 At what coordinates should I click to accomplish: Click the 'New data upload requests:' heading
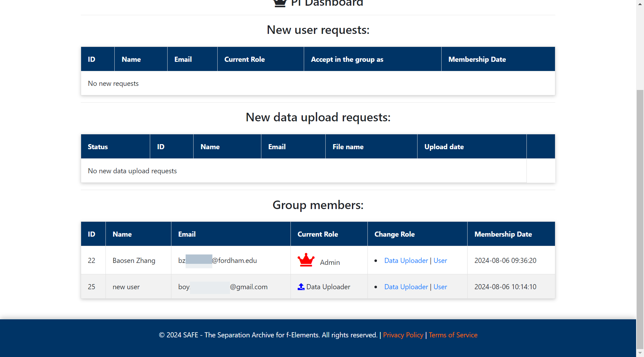(x=318, y=117)
